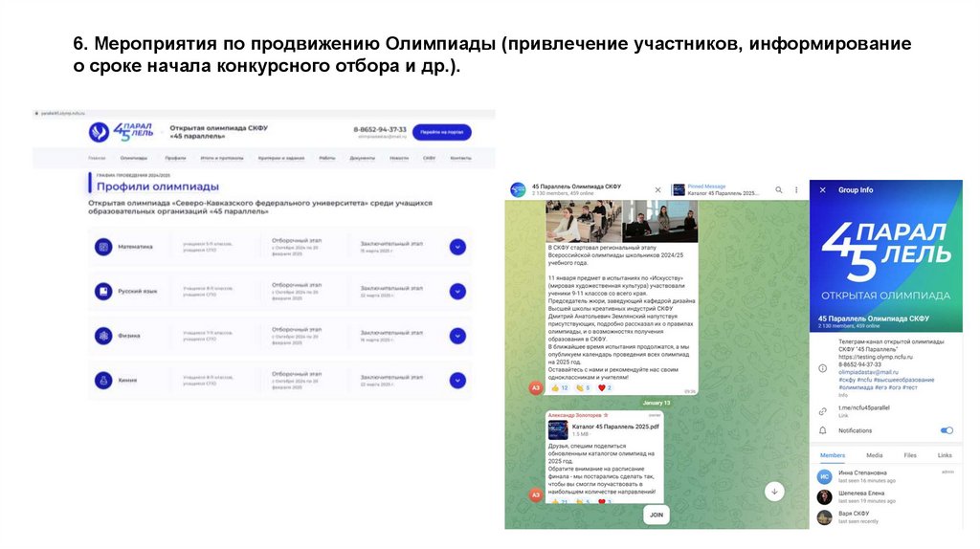Click the https://testing.olymp.ncfu.ru address in Group Info

point(875,358)
